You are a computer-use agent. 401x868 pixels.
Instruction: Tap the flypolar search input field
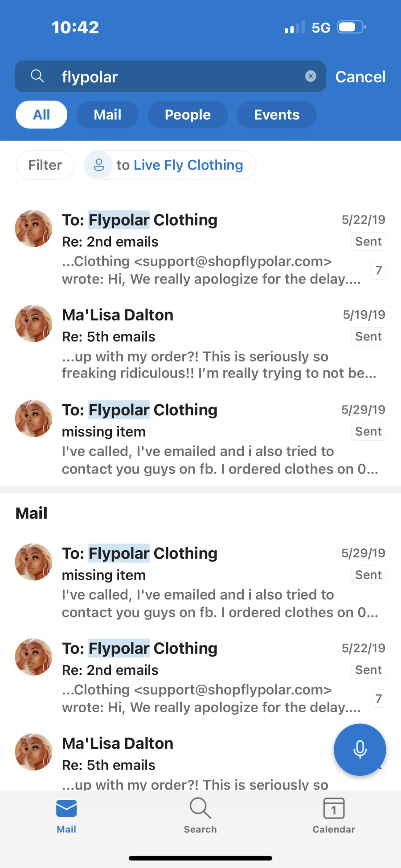click(x=178, y=77)
